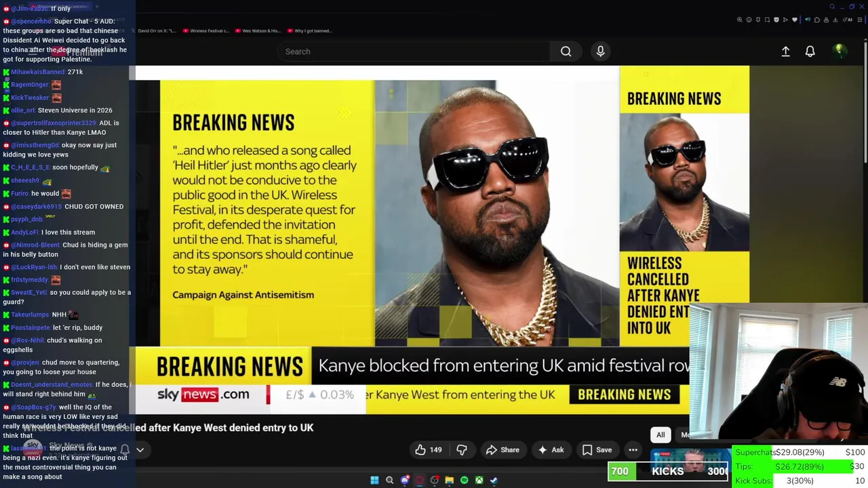Click the Superchats goal progress bar
This screenshot has height=488, width=868.
(x=800, y=452)
